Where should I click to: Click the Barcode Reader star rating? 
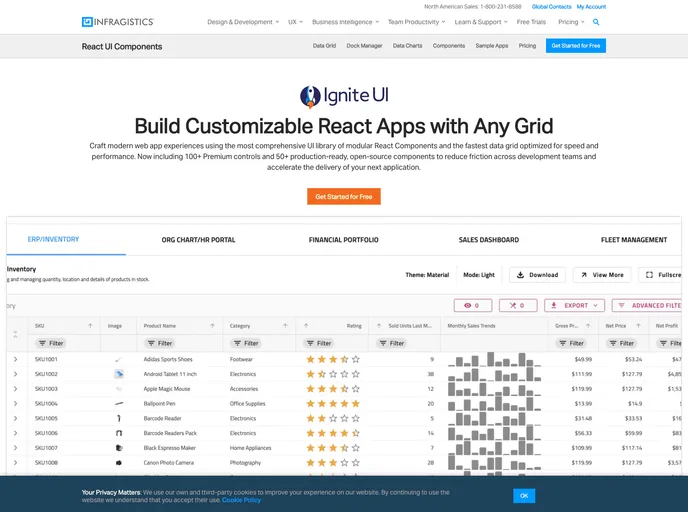(333, 419)
